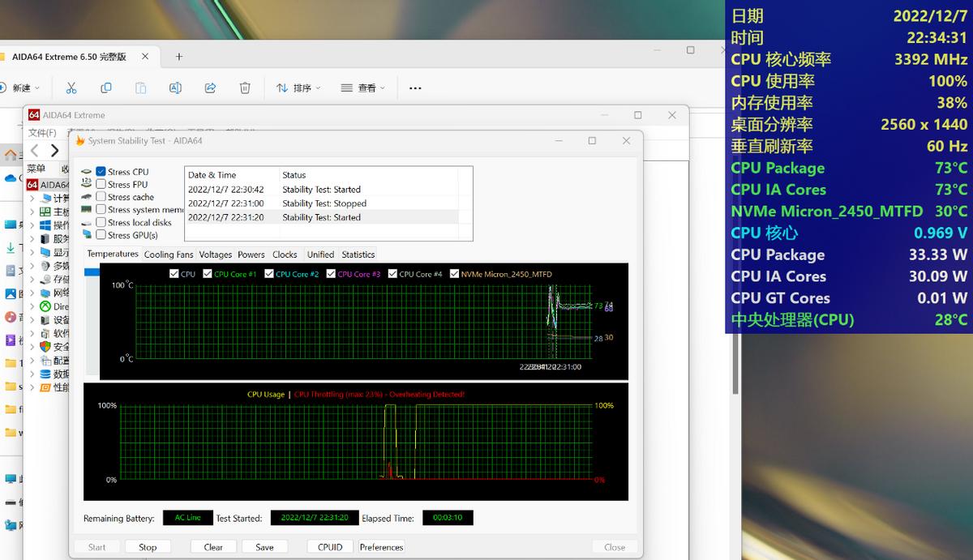Click the Rename icon in Explorer toolbar
This screenshot has height=560, width=973.
(x=175, y=88)
